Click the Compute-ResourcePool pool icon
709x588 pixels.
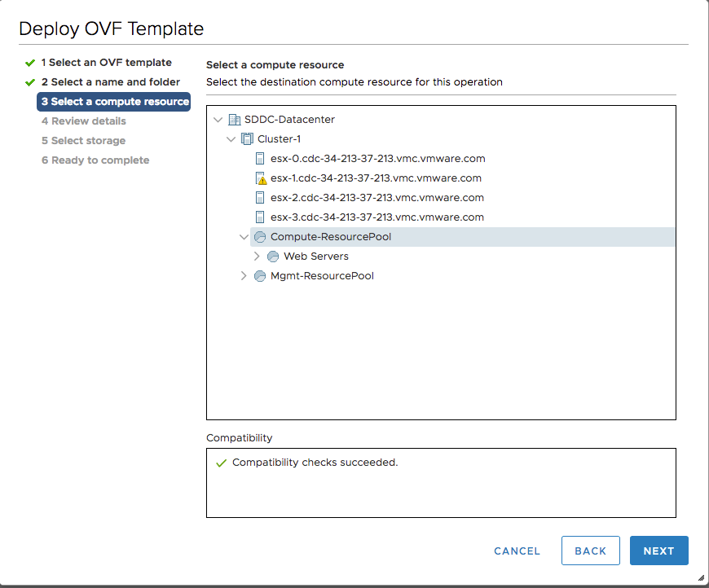coord(260,237)
